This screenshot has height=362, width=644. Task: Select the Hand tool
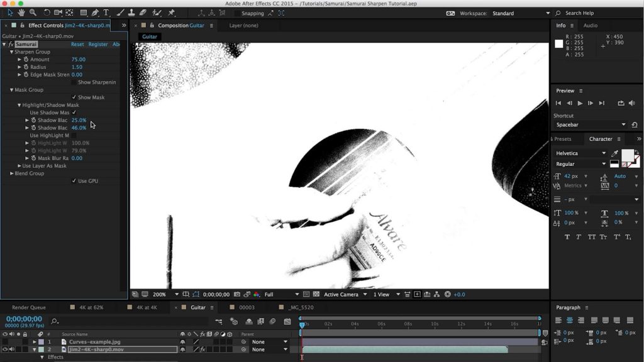(x=21, y=13)
